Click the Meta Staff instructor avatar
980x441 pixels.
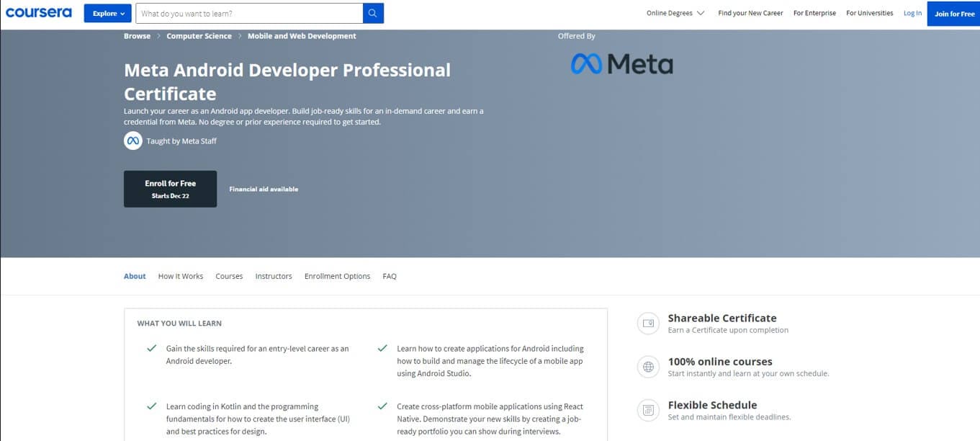132,141
